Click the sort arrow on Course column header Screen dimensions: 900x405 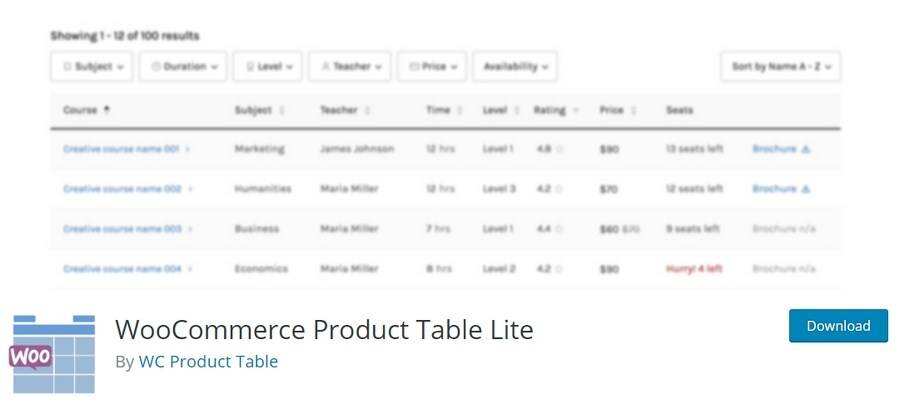(x=107, y=110)
